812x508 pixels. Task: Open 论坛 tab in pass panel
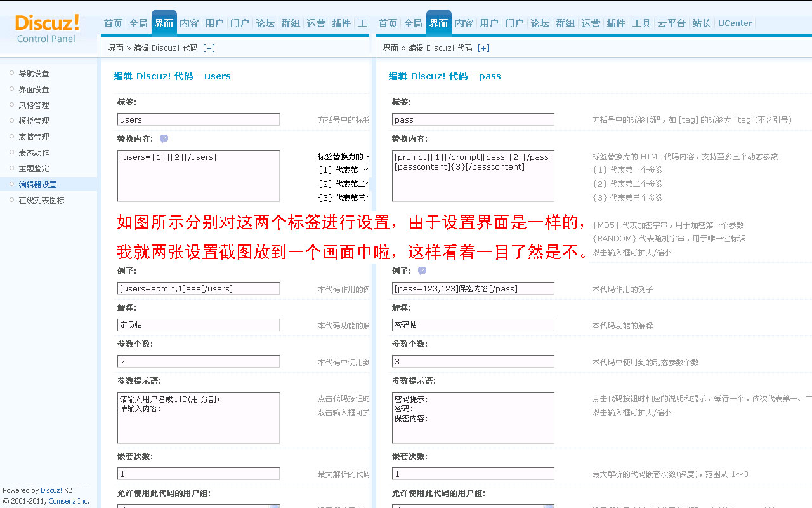[540, 23]
